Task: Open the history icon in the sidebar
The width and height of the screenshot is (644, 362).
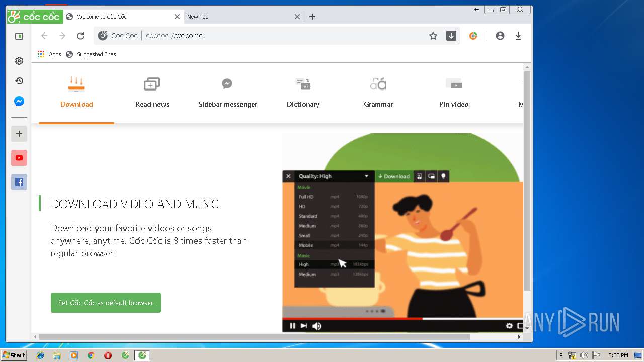Action: [19, 81]
